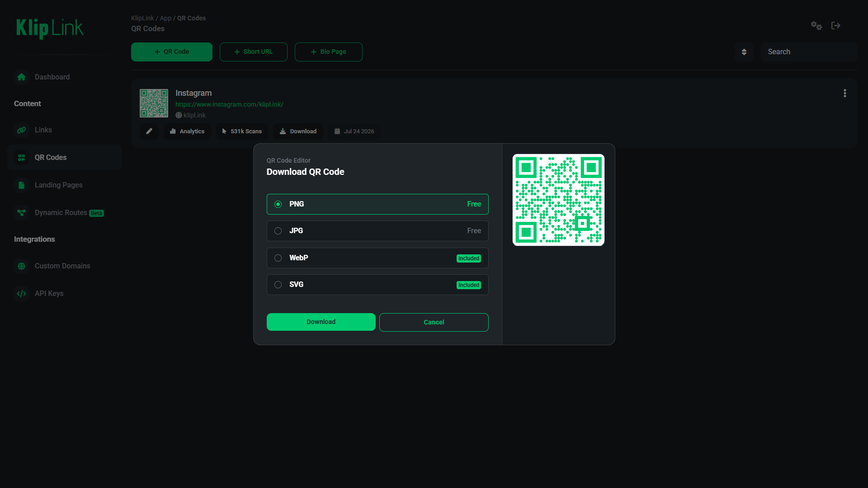Click the + Short URL button
The image size is (868, 488).
(254, 52)
